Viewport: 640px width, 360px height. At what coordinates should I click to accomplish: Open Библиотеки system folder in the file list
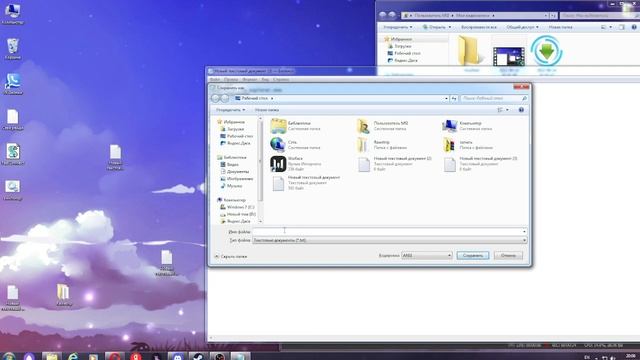click(x=296, y=126)
